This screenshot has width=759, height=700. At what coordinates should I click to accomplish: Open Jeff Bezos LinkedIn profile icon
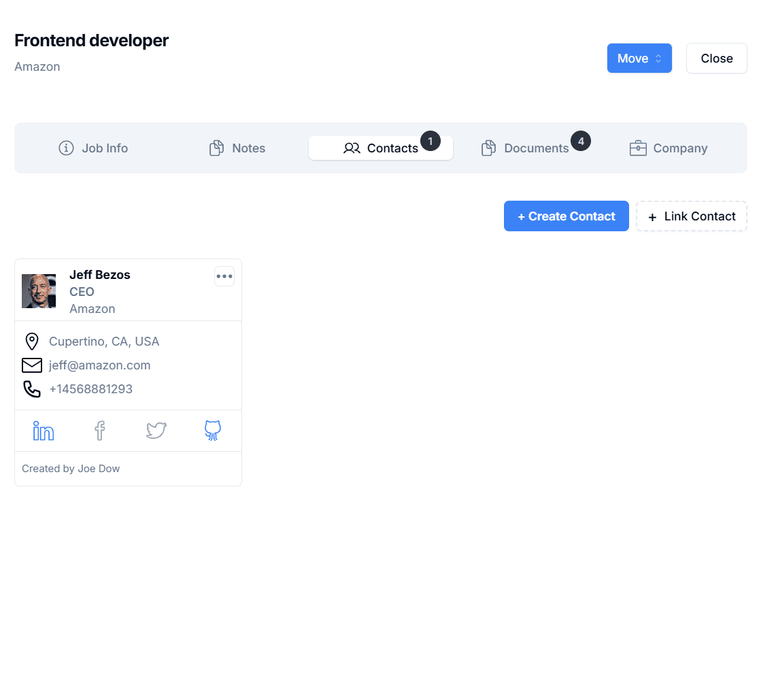(43, 431)
